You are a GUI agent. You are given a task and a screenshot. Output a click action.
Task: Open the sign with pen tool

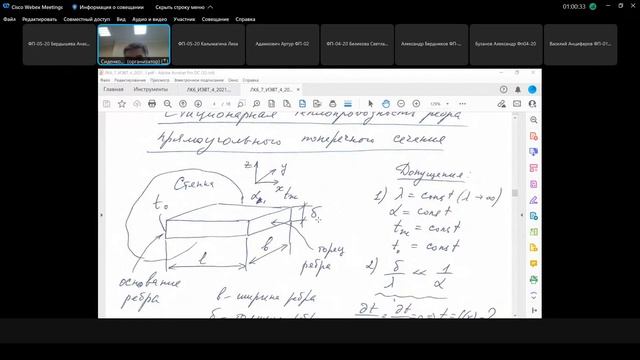(502, 104)
